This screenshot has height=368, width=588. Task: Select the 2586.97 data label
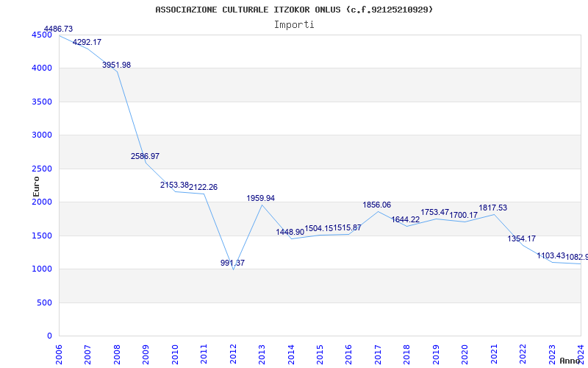[x=145, y=156]
